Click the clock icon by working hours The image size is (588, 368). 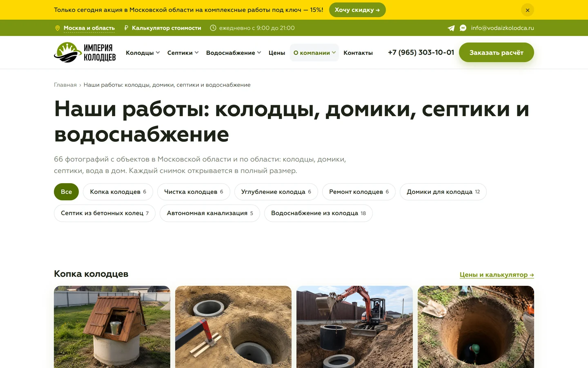point(213,28)
